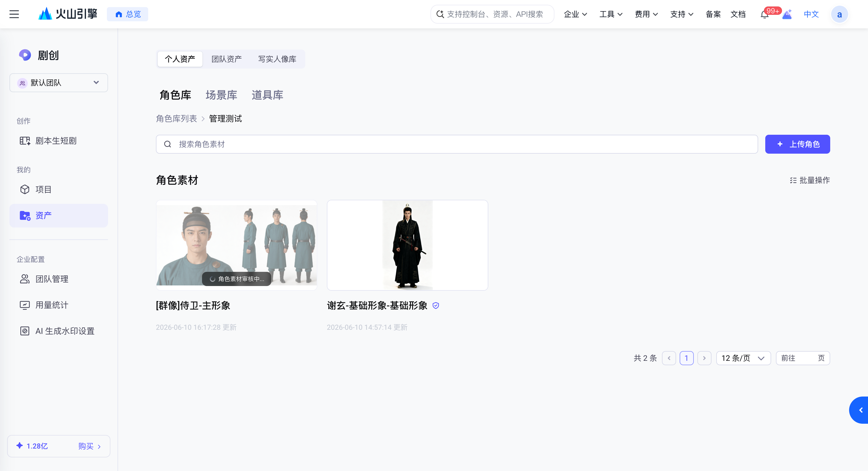Open the AI assistant mountain icon
The height and width of the screenshot is (471, 868).
coord(787,14)
